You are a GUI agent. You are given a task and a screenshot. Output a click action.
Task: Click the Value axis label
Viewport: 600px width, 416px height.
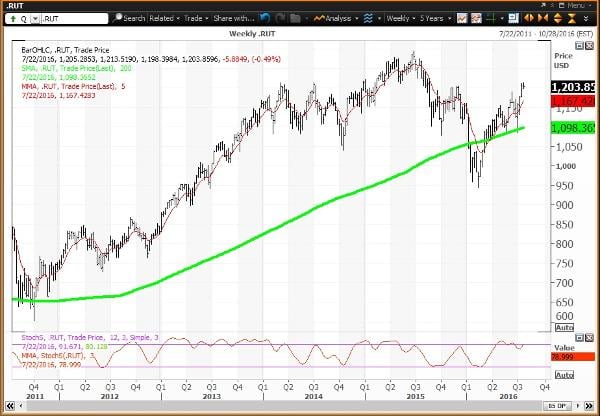(x=564, y=348)
